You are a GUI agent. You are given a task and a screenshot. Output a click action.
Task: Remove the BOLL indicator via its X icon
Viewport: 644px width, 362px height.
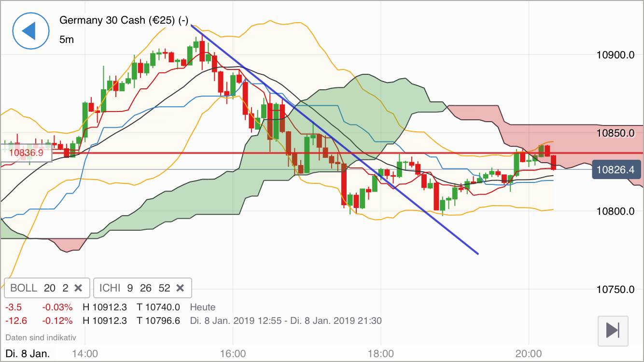click(x=78, y=288)
